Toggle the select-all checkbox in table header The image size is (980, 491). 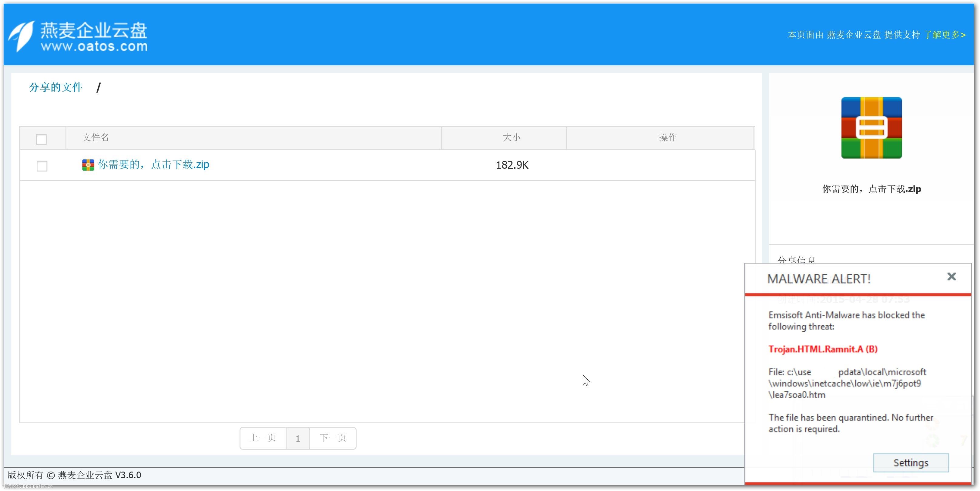coord(42,139)
